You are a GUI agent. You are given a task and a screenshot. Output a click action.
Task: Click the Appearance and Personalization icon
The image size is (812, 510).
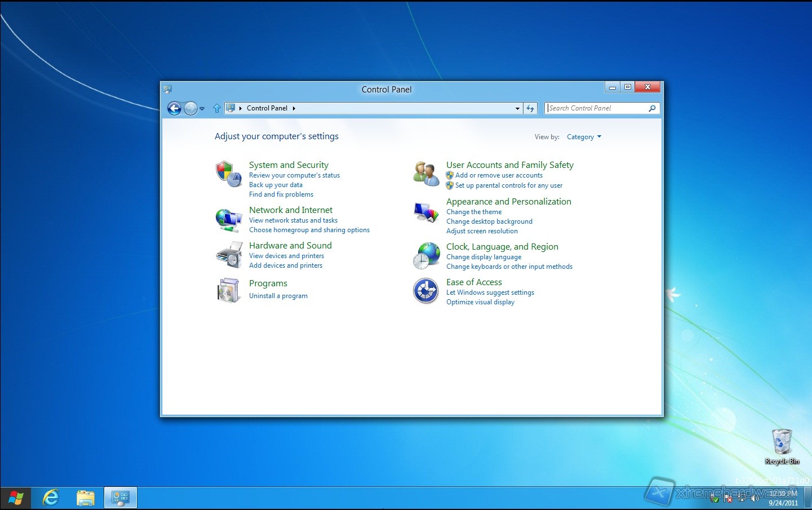[x=426, y=212]
